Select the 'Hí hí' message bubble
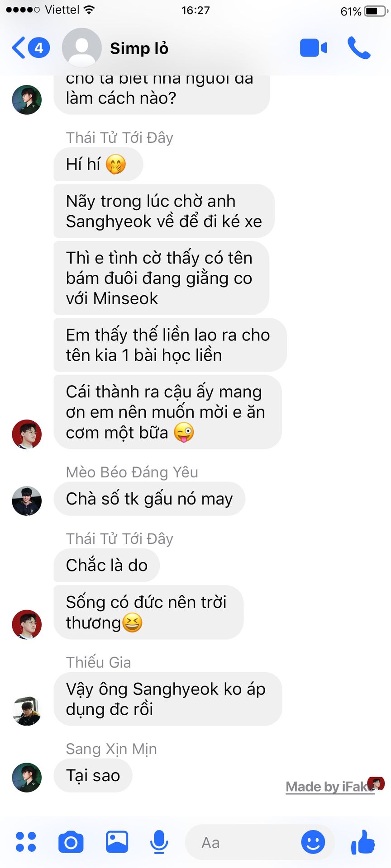Viewport: 391px width, 868px height. point(98,164)
